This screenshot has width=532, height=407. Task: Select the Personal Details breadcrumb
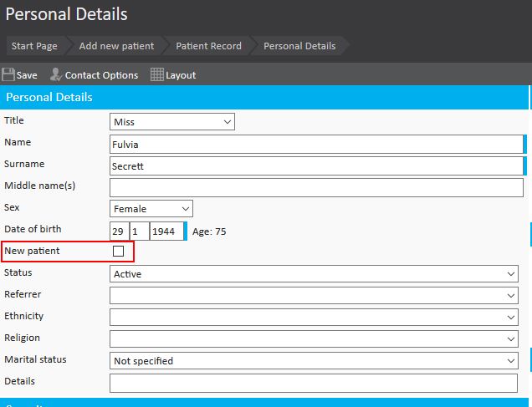coord(299,46)
